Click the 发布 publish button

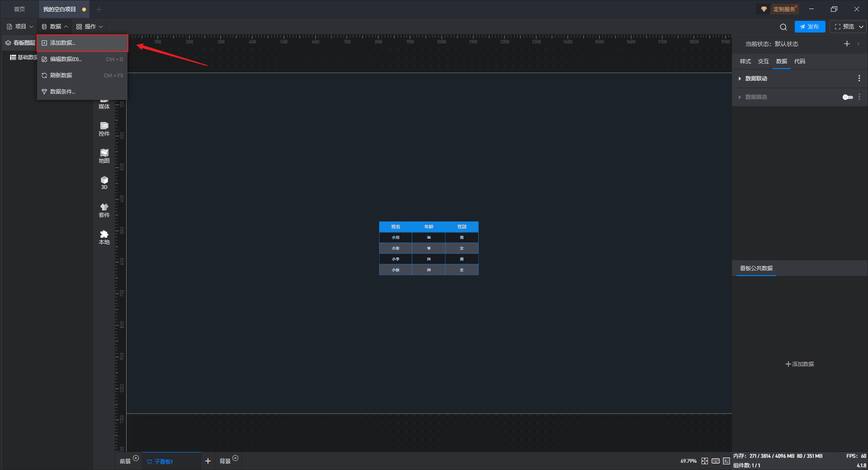point(810,27)
